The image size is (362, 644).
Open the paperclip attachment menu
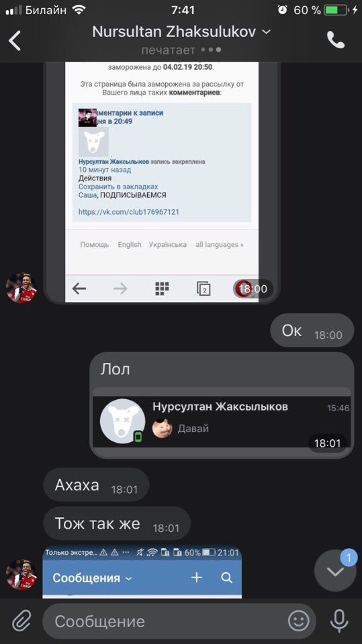[21, 621]
